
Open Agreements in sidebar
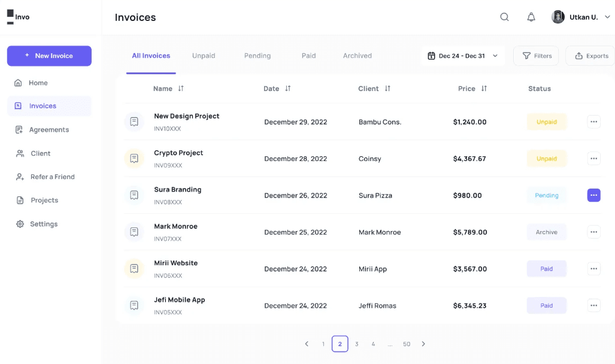pyautogui.click(x=41, y=130)
